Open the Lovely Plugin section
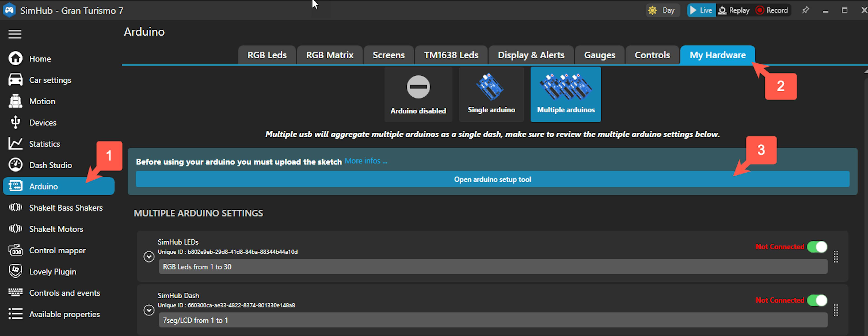The image size is (868, 336). 59,271
